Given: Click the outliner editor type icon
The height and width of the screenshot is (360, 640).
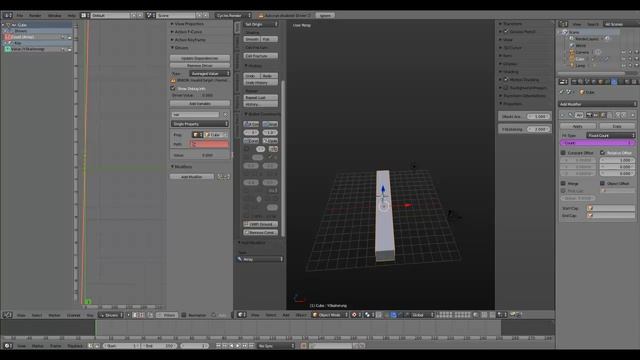Looking at the screenshot, I should 563,24.
